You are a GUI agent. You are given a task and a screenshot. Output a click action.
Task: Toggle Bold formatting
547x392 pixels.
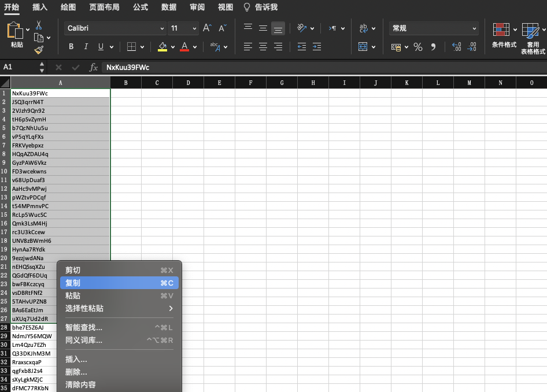(x=71, y=47)
